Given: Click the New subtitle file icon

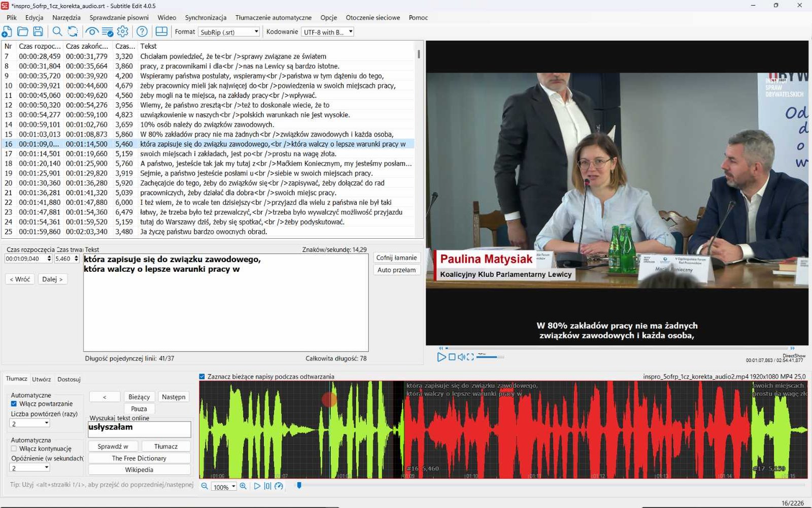Looking at the screenshot, I should 7,31.
